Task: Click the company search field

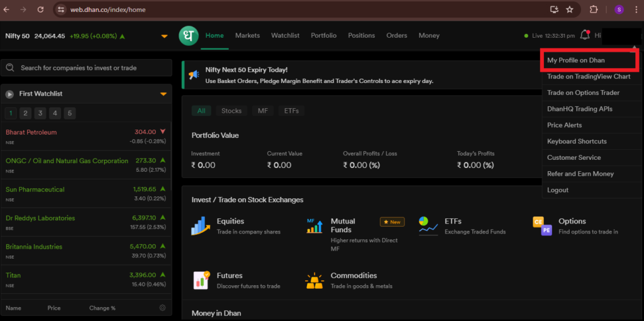Action: [86, 68]
